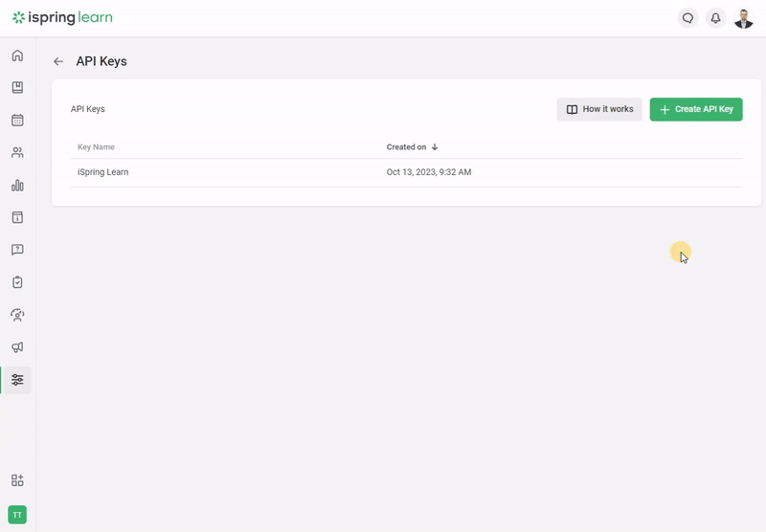Go back using the left arrow
This screenshot has width=766, height=532.
coord(58,61)
